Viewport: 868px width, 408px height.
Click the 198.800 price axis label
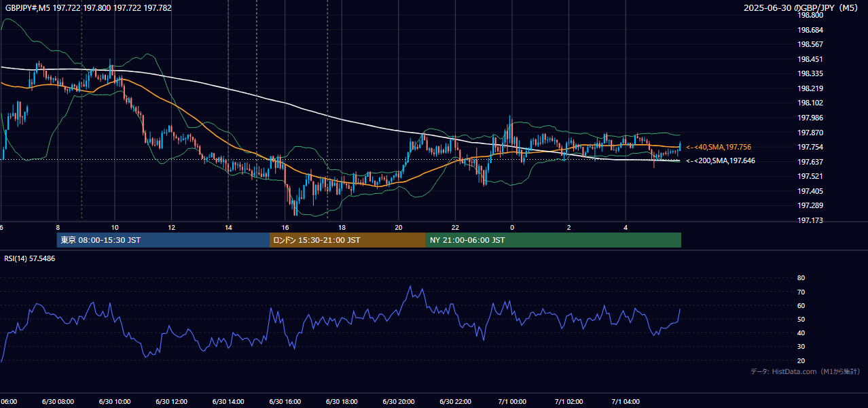click(x=810, y=15)
